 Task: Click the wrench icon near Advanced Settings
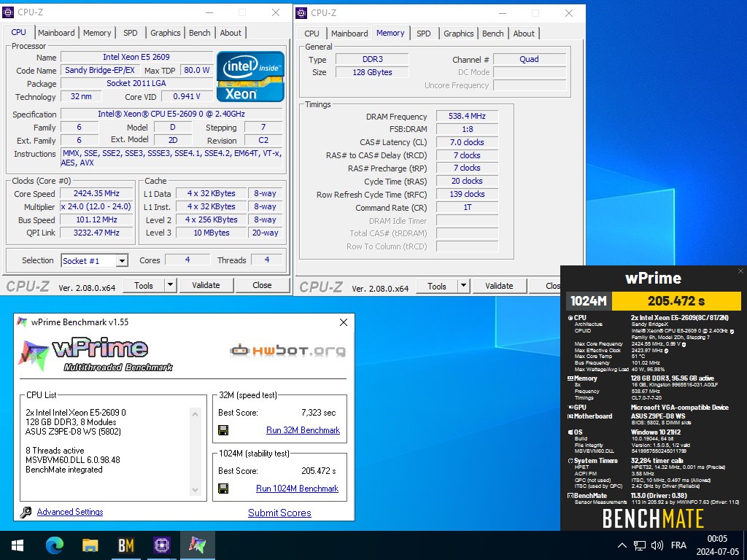26,513
